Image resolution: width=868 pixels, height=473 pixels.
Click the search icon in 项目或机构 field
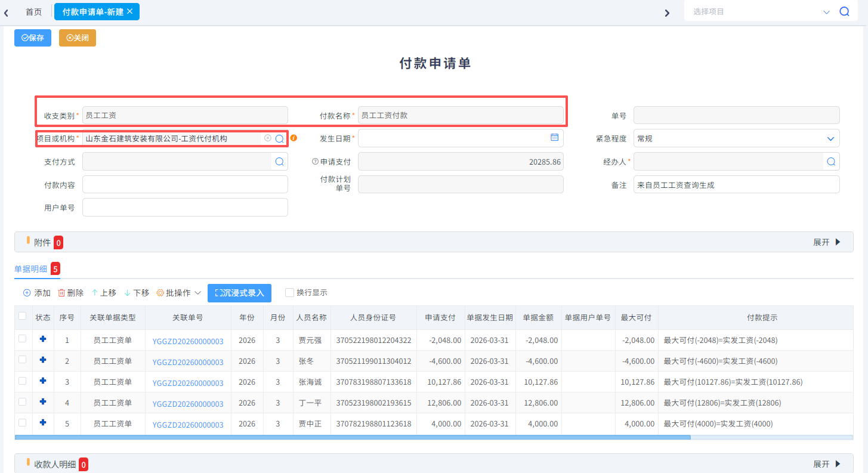(279, 138)
